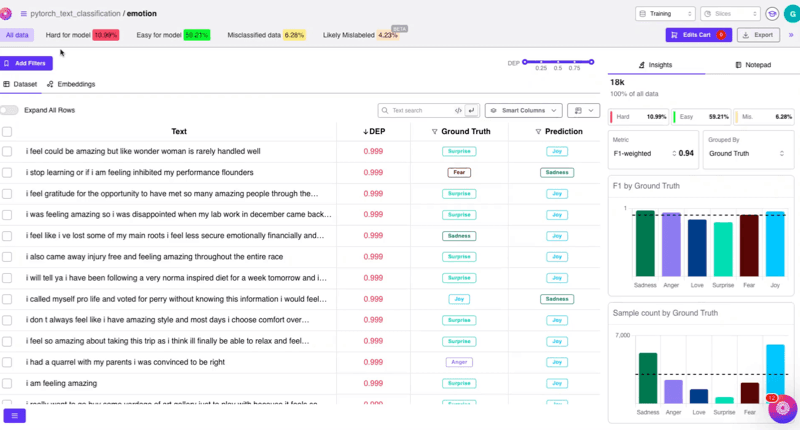Click the regex code icon in search
Screen dimensions: 800x430
458,110
